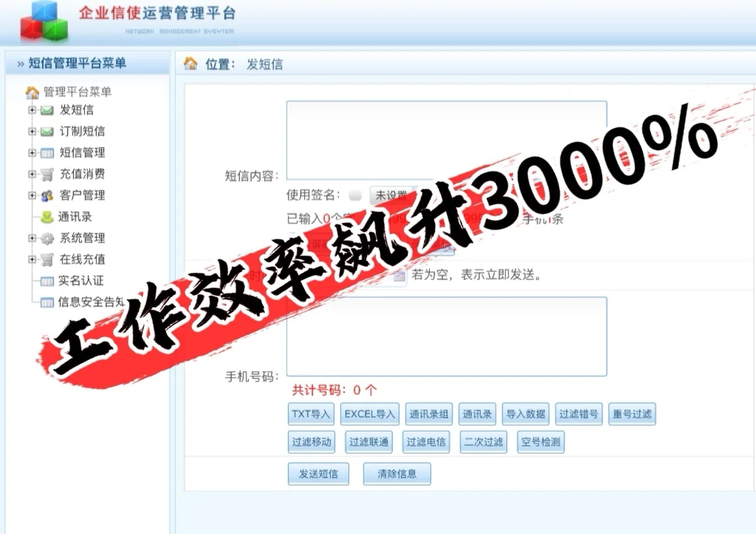Enable the 使用签名 signature checkbox
The width and height of the screenshot is (756, 534).
pyautogui.click(x=355, y=195)
